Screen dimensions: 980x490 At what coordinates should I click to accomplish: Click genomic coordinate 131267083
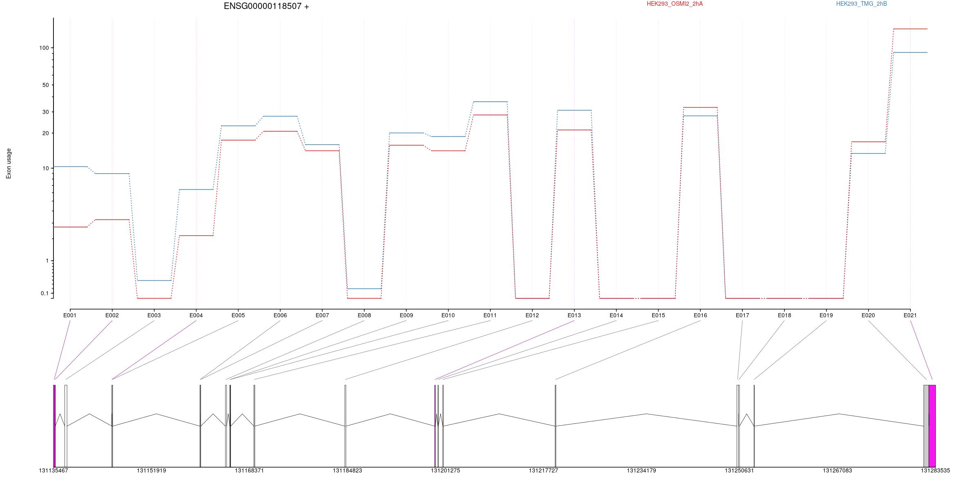click(x=837, y=470)
